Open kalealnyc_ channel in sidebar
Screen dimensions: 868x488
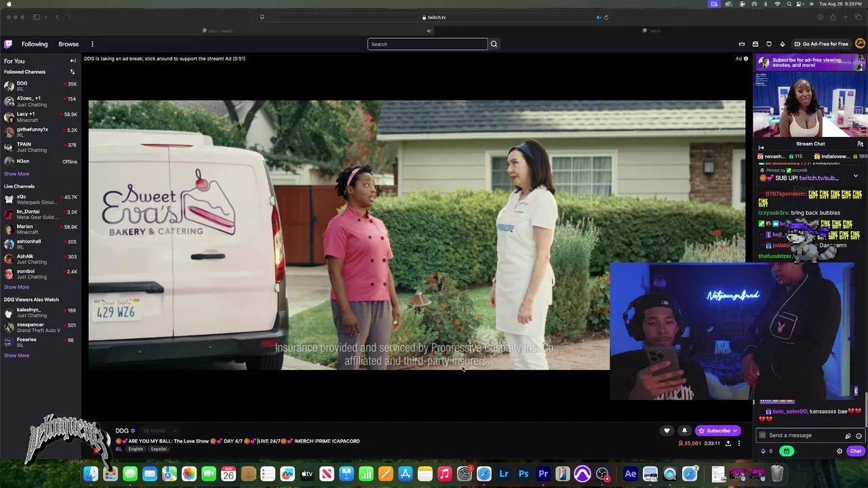tap(41, 312)
